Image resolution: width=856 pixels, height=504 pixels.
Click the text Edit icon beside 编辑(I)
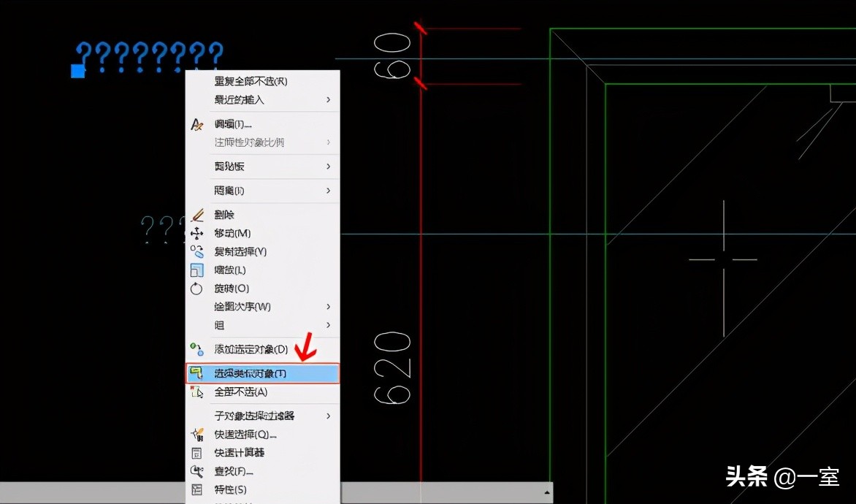click(196, 124)
